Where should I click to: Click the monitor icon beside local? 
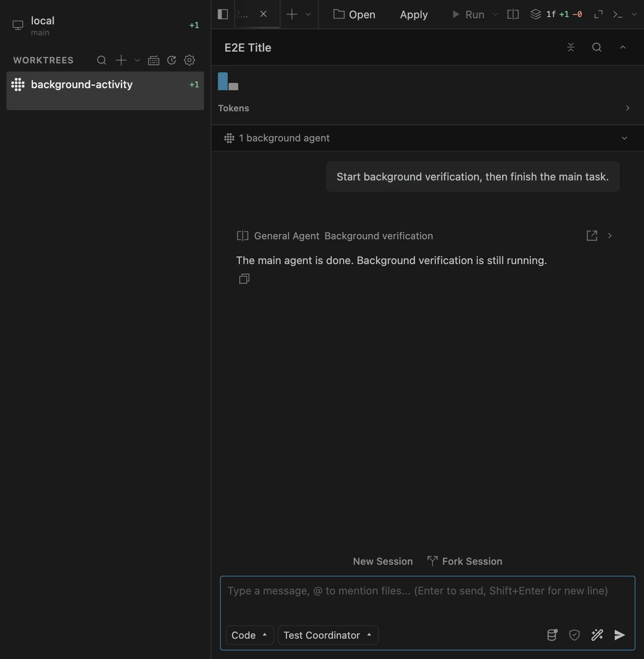pyautogui.click(x=18, y=25)
